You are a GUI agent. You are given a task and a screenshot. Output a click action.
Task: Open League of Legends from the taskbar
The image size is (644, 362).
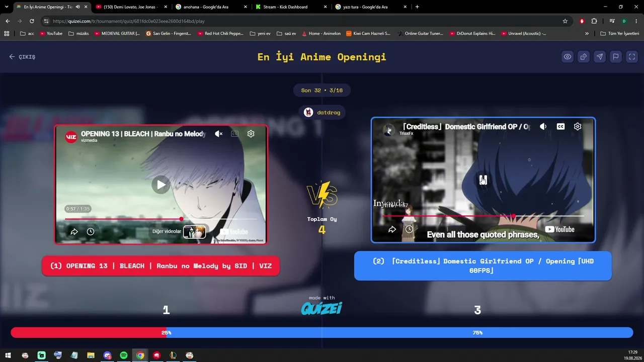click(173, 355)
